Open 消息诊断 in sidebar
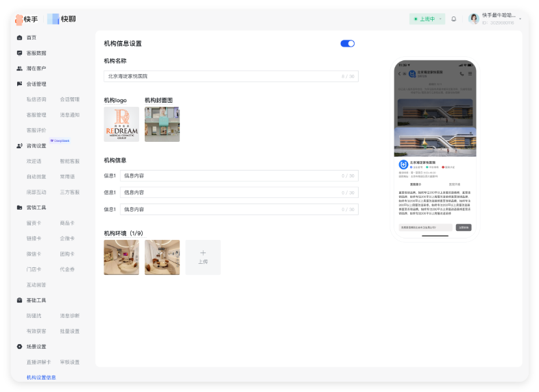539x392 pixels. point(70,316)
